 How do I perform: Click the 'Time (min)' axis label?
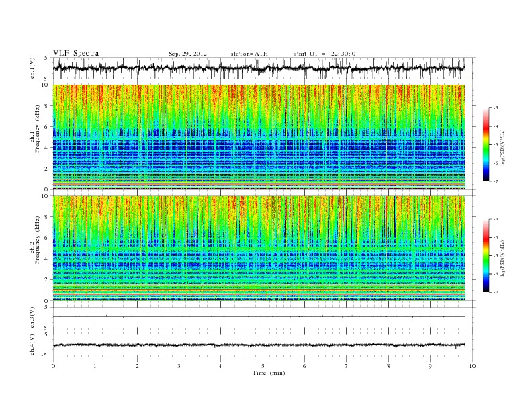(269, 373)
